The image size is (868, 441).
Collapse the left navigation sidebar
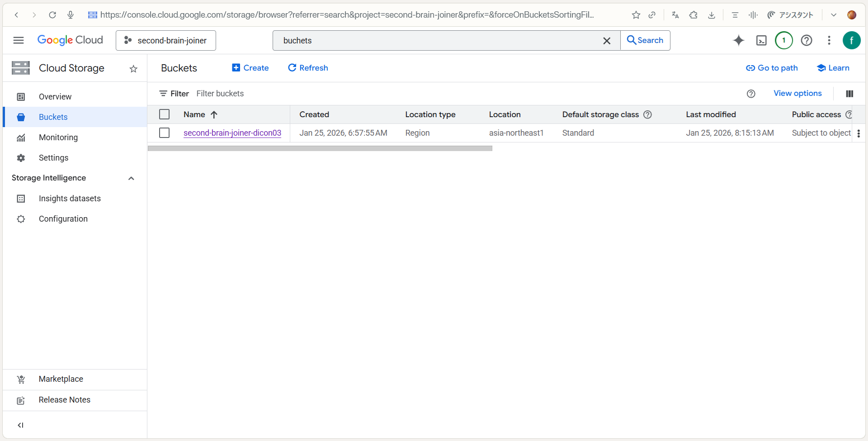20,425
